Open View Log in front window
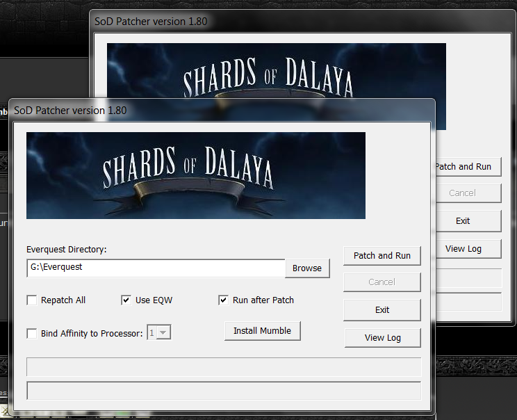517x420 pixels. point(383,338)
